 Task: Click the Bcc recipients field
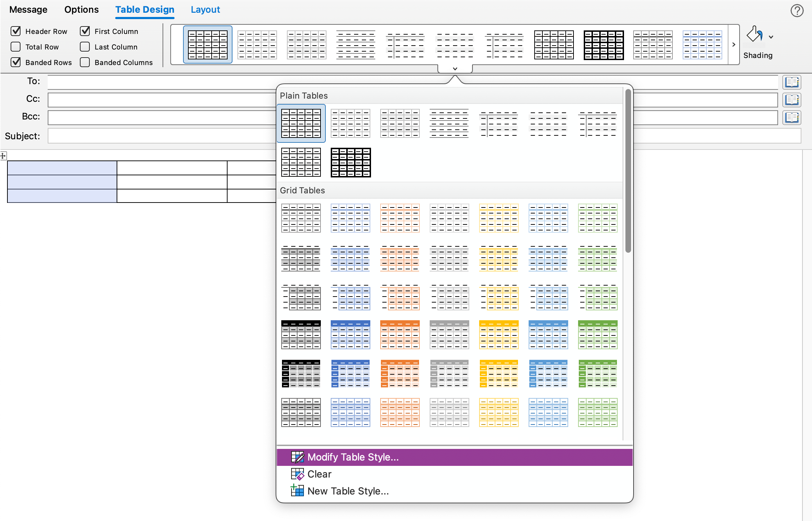[x=413, y=117]
